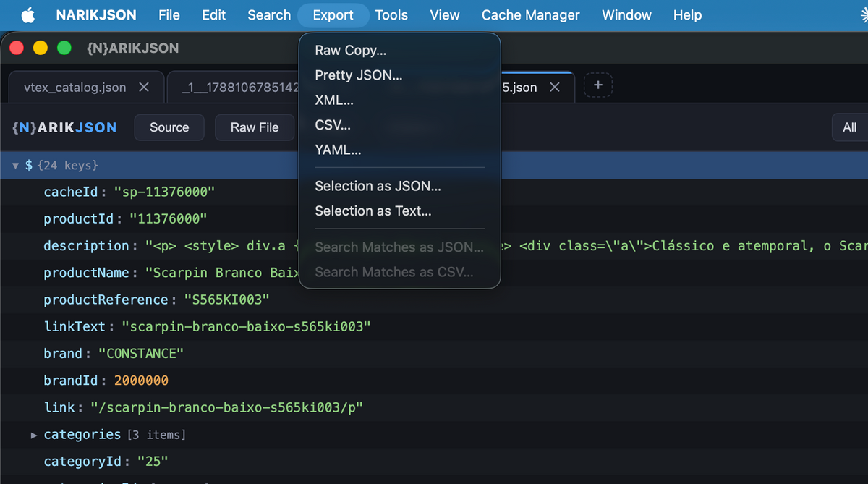The height and width of the screenshot is (484, 868).
Task: Open the All filter dropdown
Action: (x=850, y=127)
